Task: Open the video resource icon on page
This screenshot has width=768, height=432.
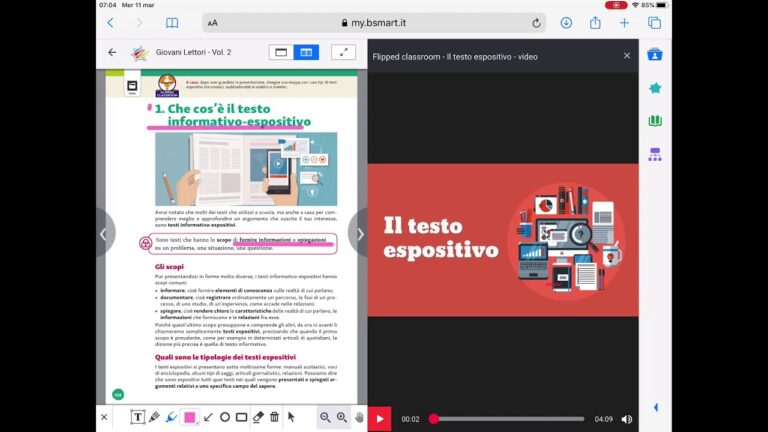Action: click(132, 87)
